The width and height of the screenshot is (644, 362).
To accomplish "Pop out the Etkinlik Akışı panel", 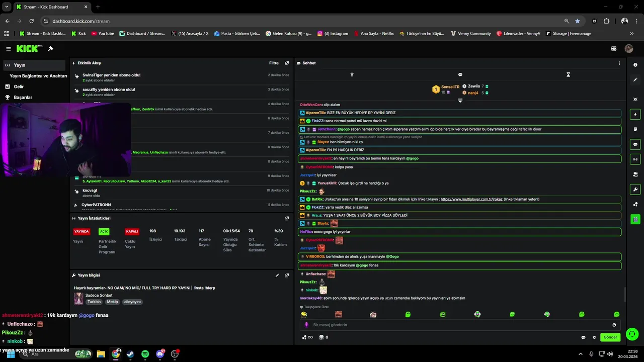I will point(287,63).
